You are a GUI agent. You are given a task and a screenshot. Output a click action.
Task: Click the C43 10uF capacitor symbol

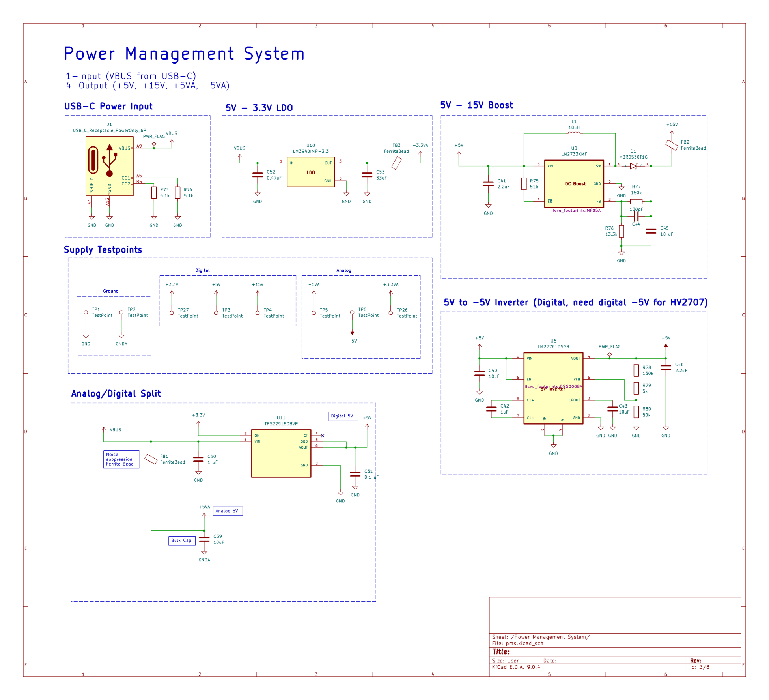(612, 409)
